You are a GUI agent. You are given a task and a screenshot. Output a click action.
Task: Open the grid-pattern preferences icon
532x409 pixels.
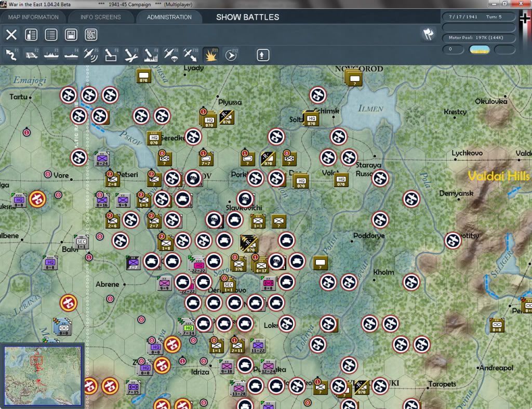(91, 35)
